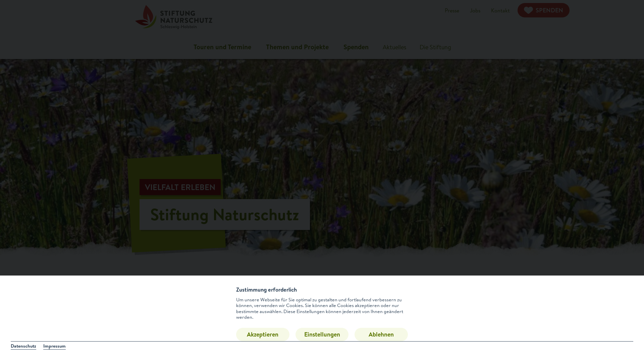Open the Jobs link
The height and width of the screenshot is (362, 644).
click(475, 10)
